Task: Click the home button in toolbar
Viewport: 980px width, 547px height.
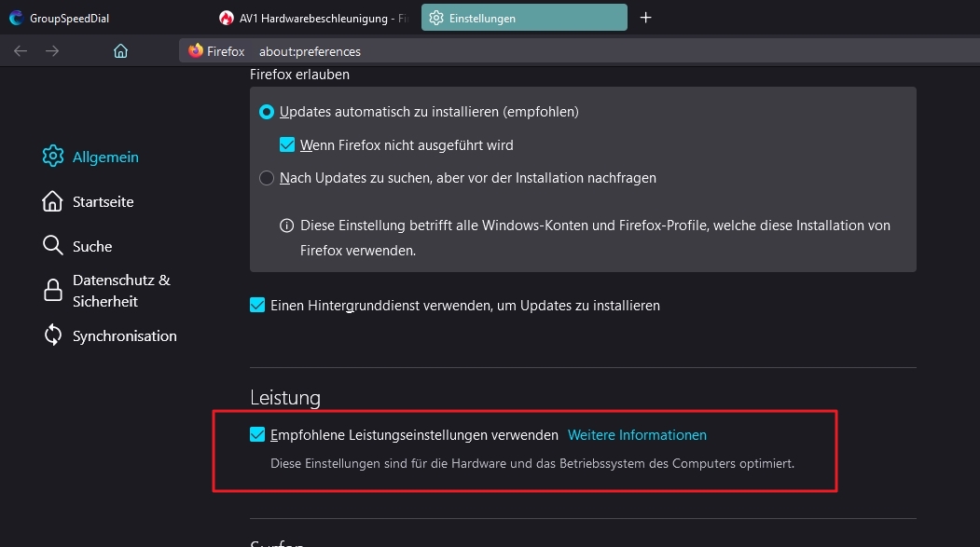Action: tap(120, 51)
